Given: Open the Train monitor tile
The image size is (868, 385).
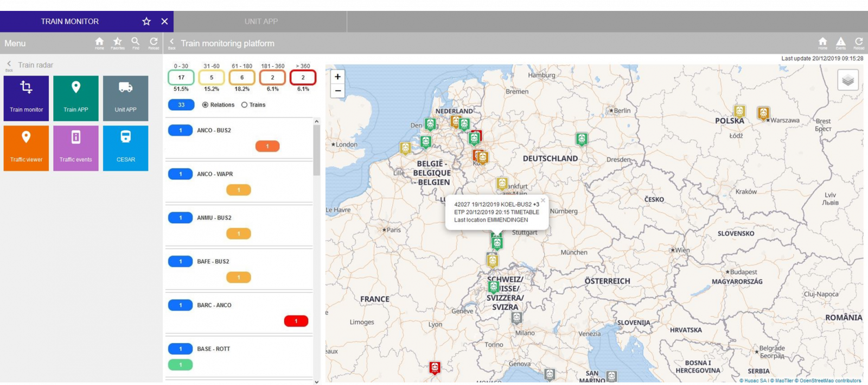Looking at the screenshot, I should pyautogui.click(x=26, y=98).
